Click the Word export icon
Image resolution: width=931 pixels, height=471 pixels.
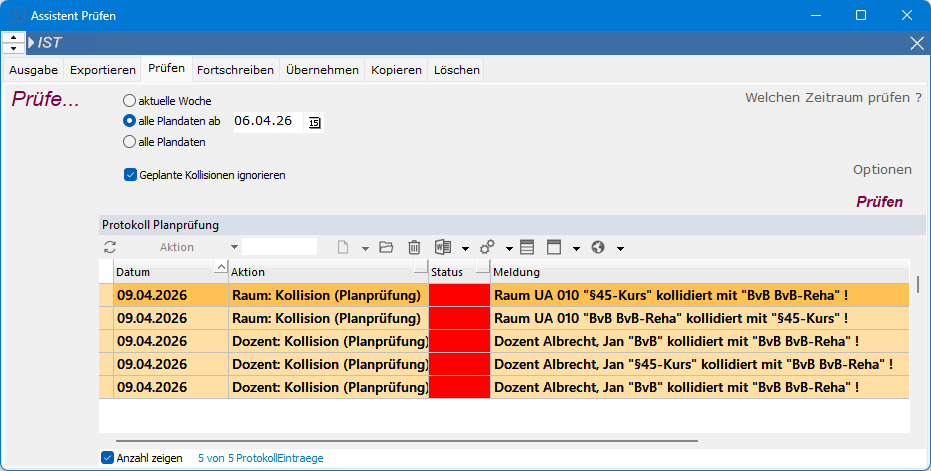[443, 247]
